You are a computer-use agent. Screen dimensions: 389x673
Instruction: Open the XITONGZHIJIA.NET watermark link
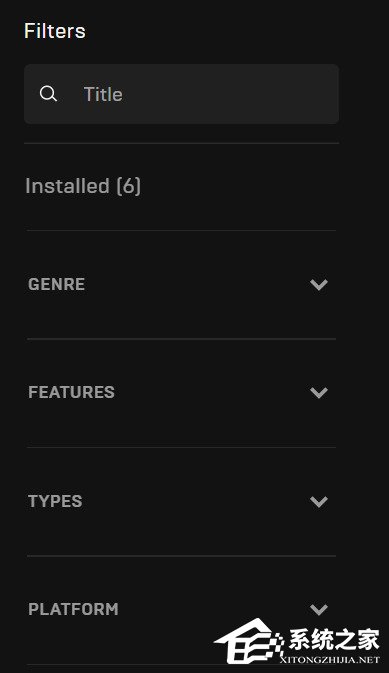coord(330,660)
